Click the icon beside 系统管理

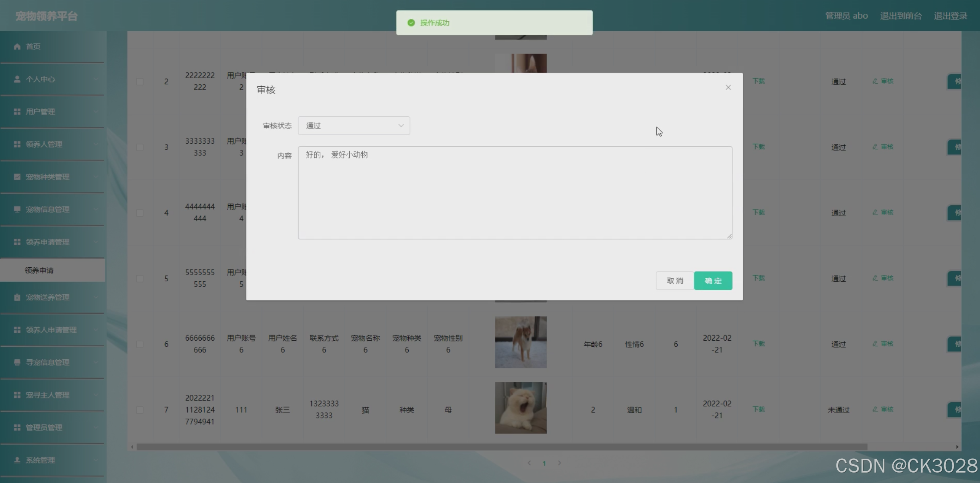click(17, 460)
